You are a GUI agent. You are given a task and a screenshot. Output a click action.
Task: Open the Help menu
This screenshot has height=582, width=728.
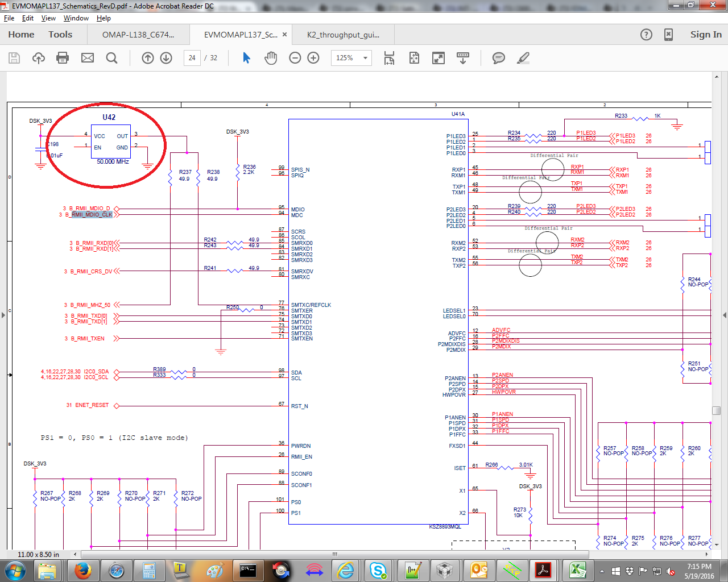click(x=104, y=18)
